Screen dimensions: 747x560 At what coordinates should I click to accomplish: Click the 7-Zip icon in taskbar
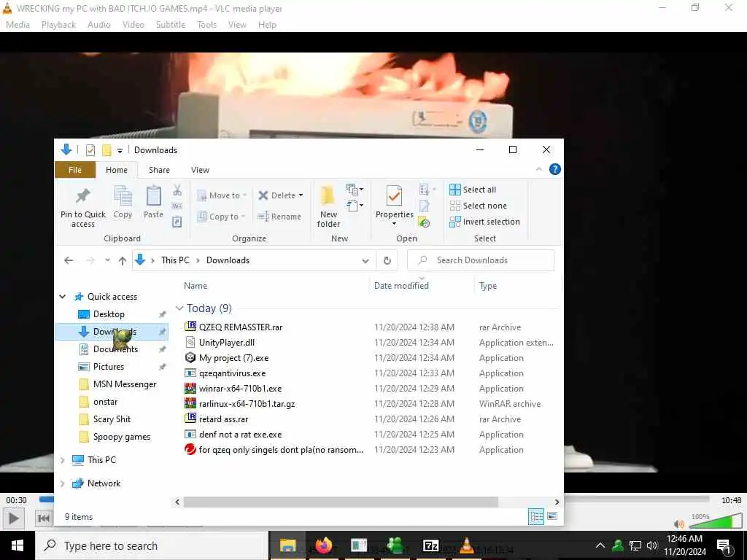[x=430, y=545]
